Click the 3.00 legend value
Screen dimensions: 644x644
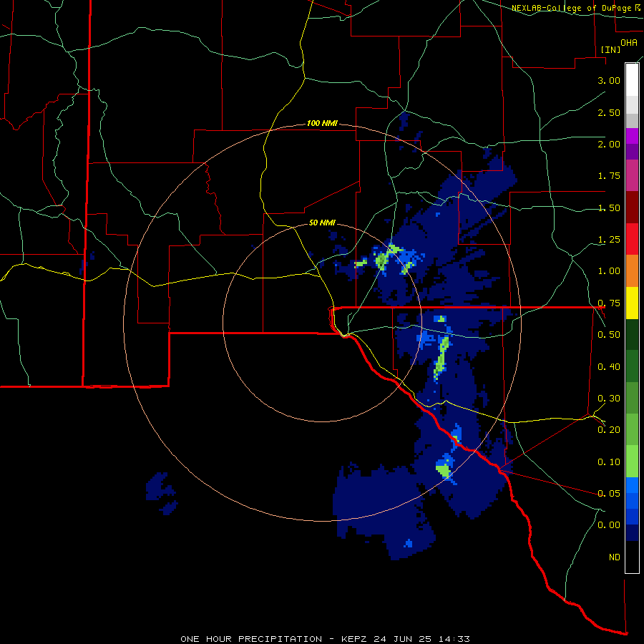[x=609, y=80]
